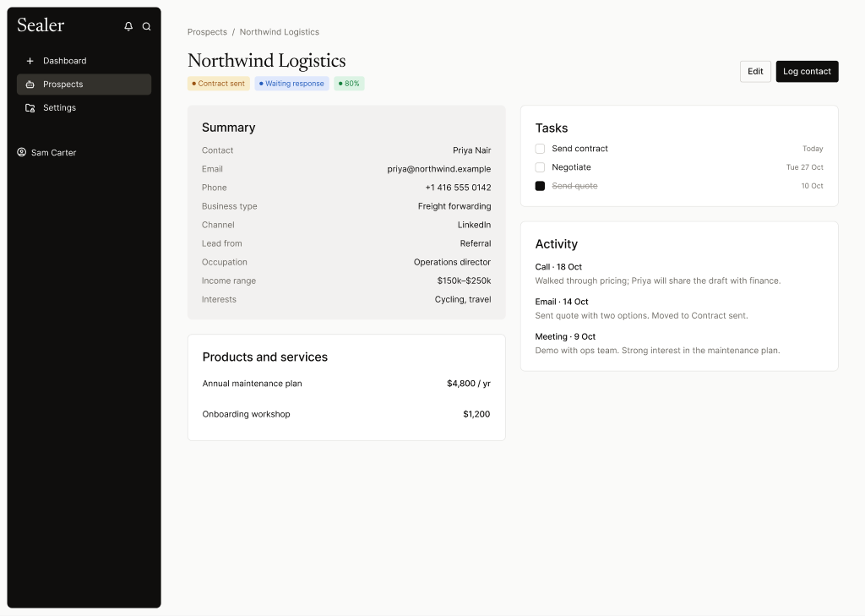Screen dimensions: 865x616
Task: Click the LinkedIn channel value
Action: pyautogui.click(x=474, y=225)
